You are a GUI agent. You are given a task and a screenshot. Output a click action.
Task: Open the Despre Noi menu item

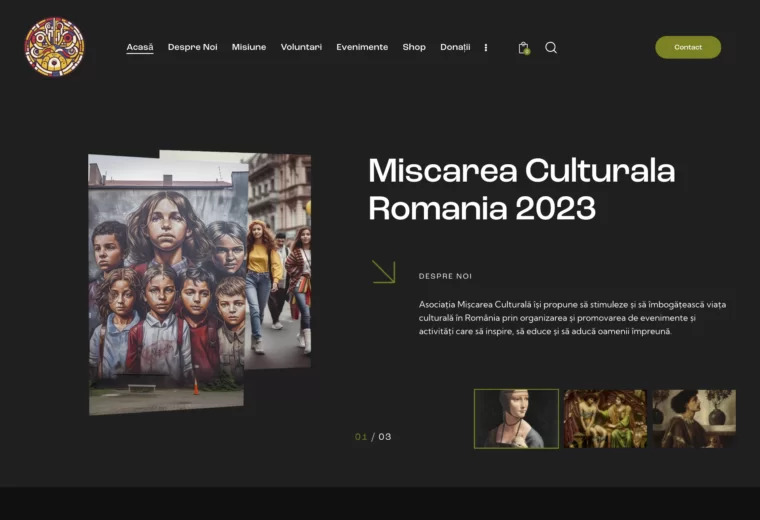coord(192,47)
